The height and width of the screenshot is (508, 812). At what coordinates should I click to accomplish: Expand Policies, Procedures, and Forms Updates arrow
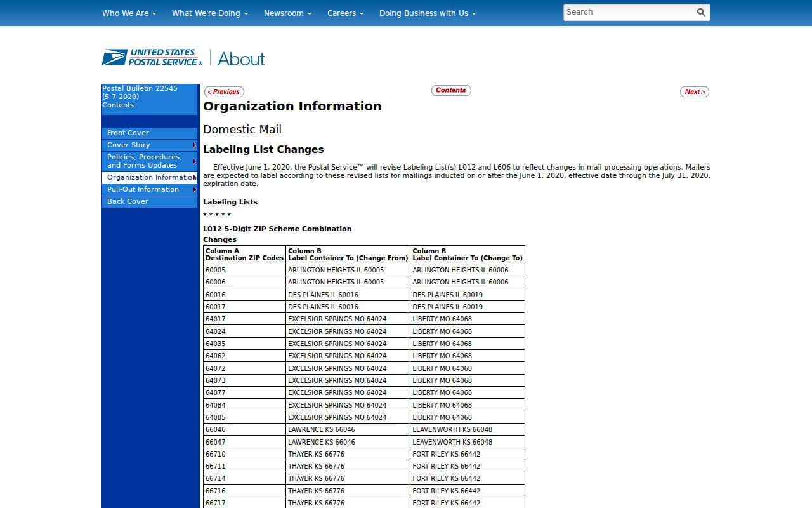[x=194, y=161]
